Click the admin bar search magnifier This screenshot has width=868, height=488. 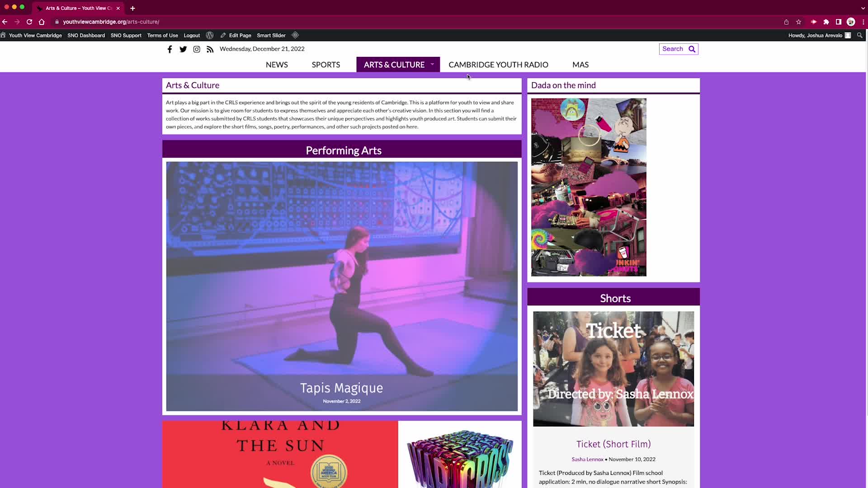[x=859, y=35]
